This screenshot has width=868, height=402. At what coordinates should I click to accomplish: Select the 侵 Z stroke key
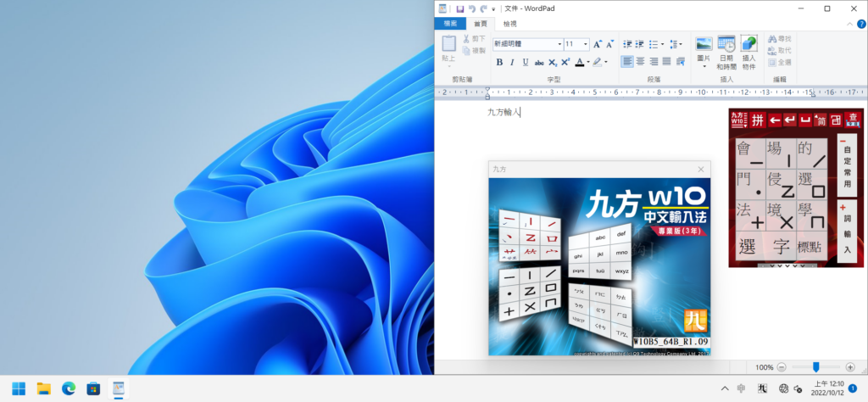[x=781, y=184]
